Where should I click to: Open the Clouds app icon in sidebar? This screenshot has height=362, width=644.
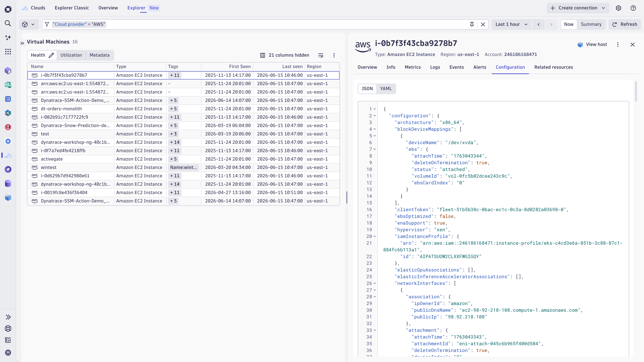[x=8, y=155]
